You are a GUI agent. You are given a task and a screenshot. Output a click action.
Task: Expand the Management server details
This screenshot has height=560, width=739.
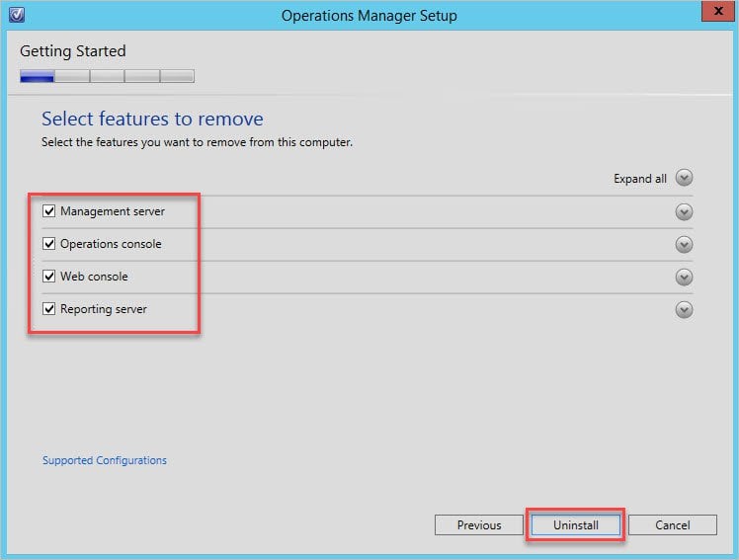(x=684, y=212)
